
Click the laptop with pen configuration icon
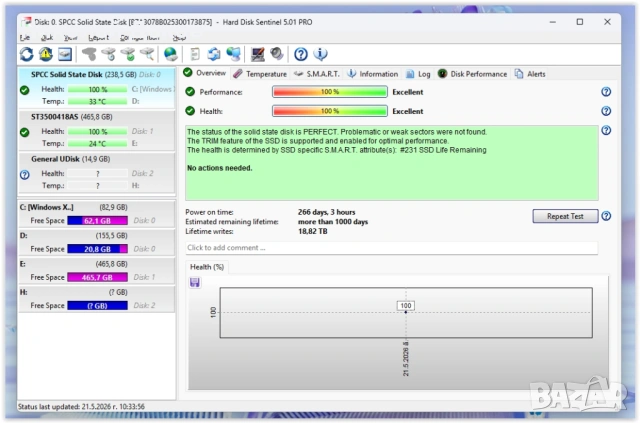tap(258, 54)
